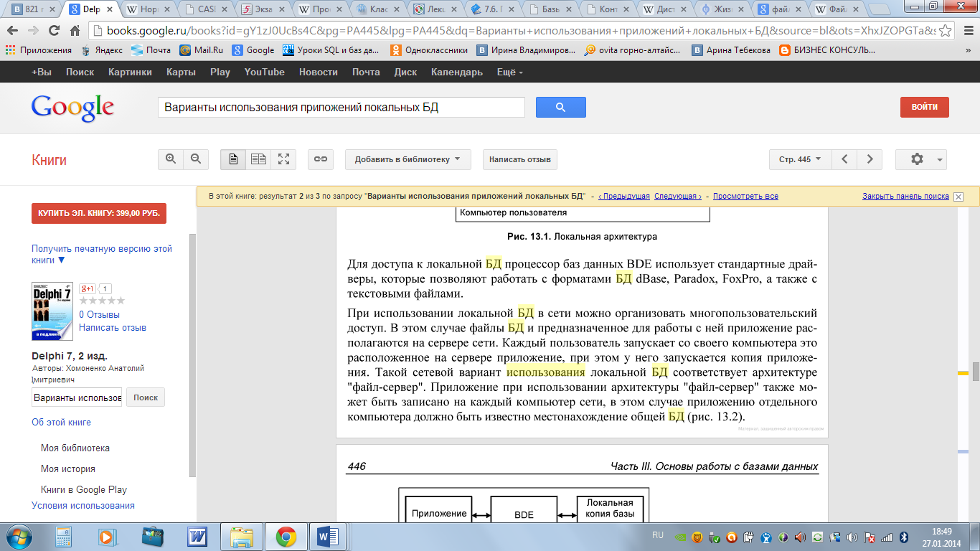
Task: Open the Одноклассники bookmark
Action: pos(428,50)
